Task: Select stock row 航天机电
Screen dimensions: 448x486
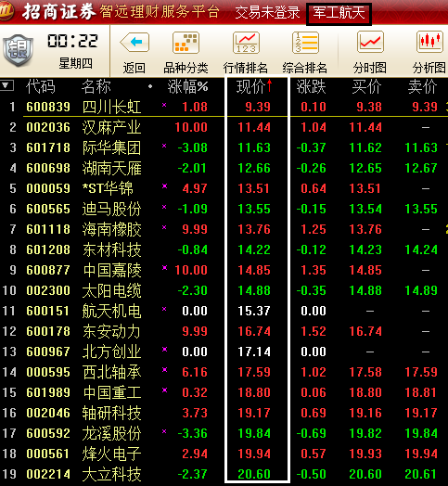Action: 224,311
